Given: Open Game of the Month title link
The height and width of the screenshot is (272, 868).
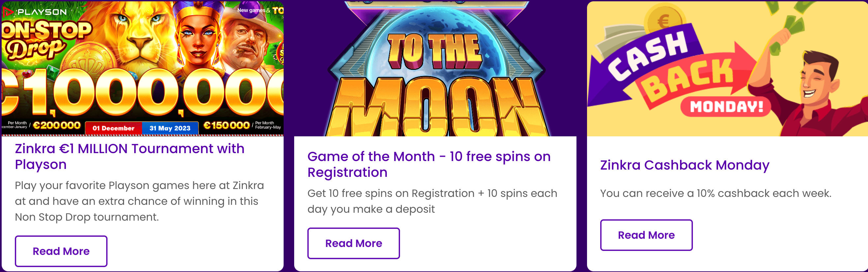Looking at the screenshot, I should [429, 164].
